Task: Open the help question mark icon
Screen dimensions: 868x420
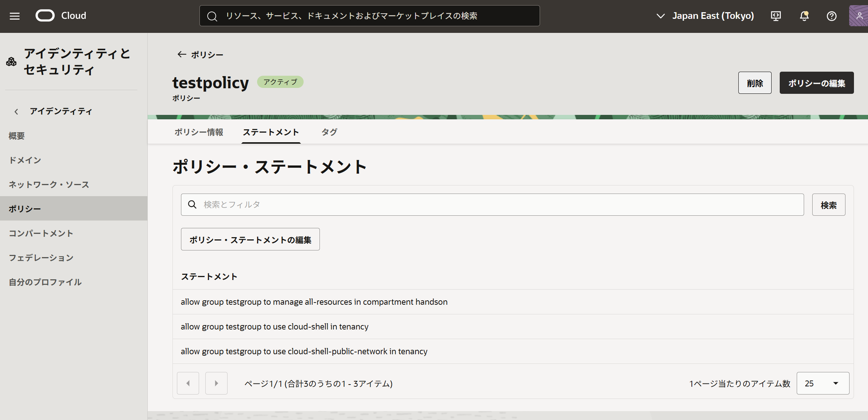Action: coord(831,16)
